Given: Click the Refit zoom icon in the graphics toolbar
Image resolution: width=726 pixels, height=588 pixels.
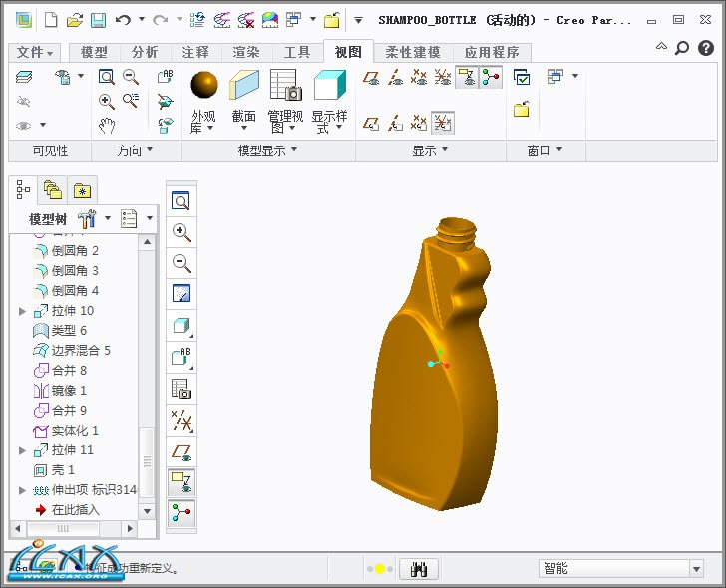Looking at the screenshot, I should 181,201.
